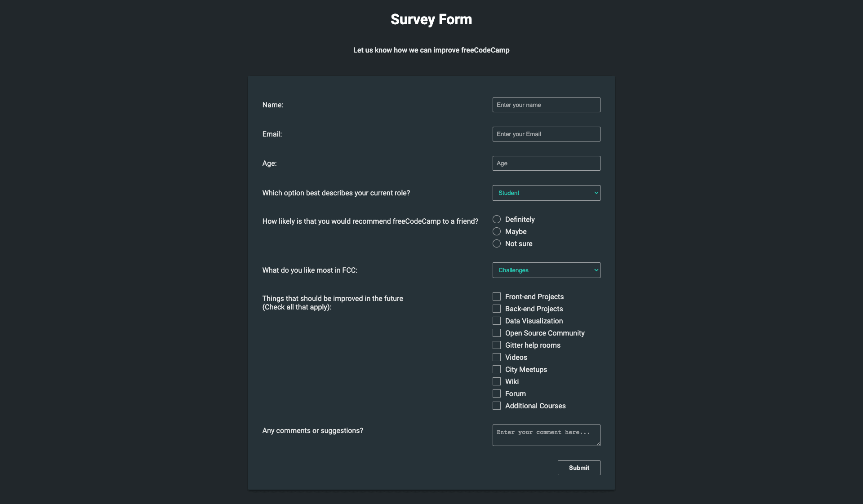Enable the Additional Courses checkbox
This screenshot has width=863, height=504.
click(497, 406)
